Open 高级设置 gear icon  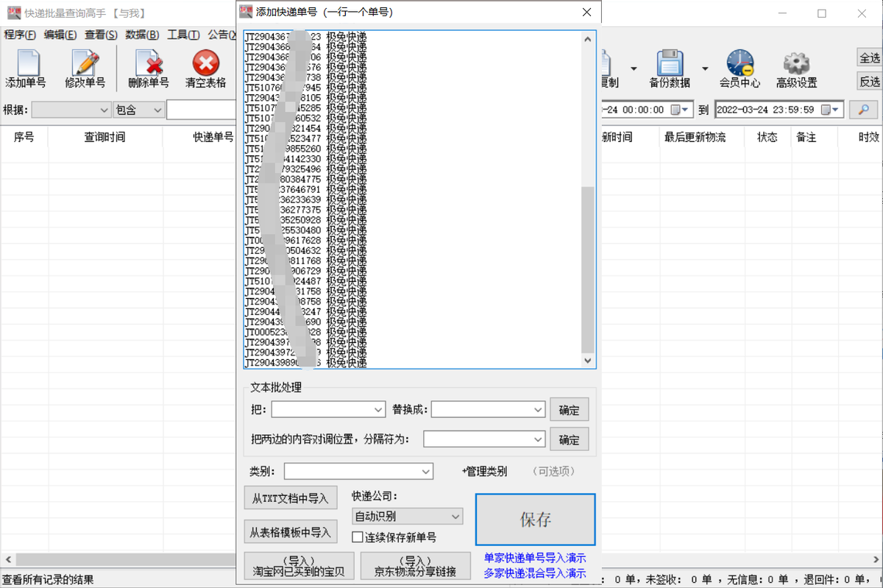796,63
